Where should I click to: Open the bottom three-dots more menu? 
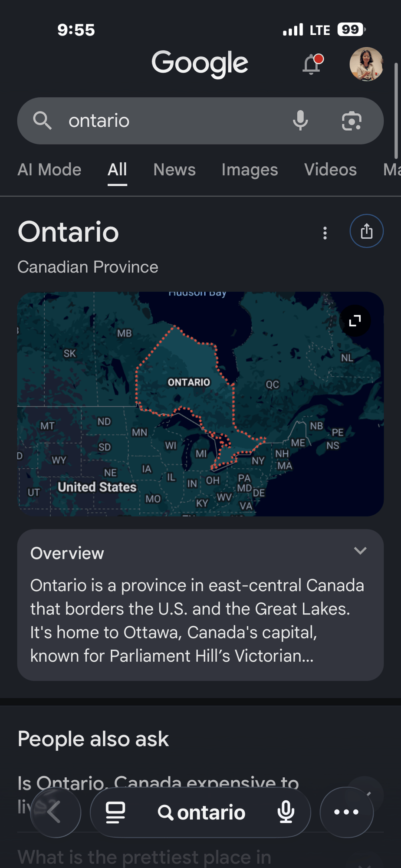click(x=346, y=812)
